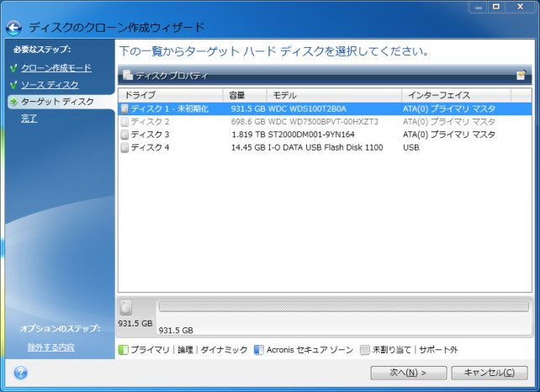The height and width of the screenshot is (392, 540).
Task: Go to ソース ディスク step
Action: [x=50, y=85]
